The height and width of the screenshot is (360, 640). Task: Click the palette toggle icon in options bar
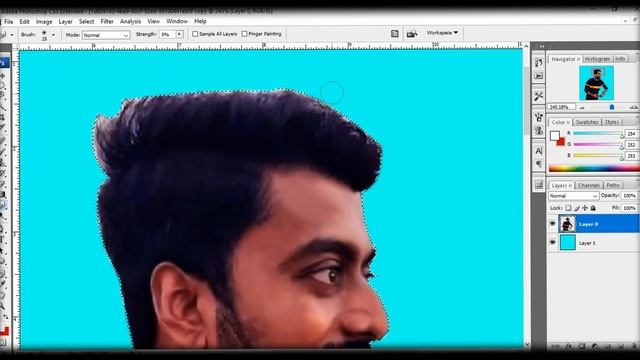[395, 34]
